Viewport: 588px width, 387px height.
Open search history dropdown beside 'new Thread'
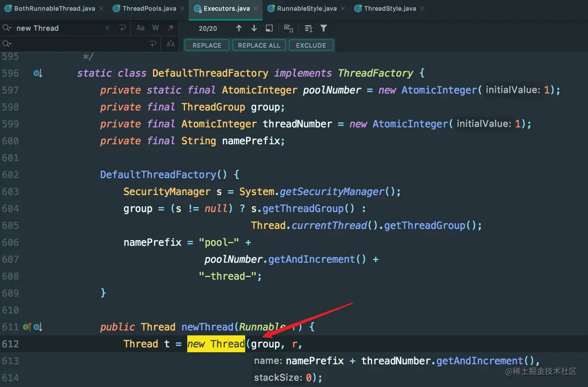point(7,28)
